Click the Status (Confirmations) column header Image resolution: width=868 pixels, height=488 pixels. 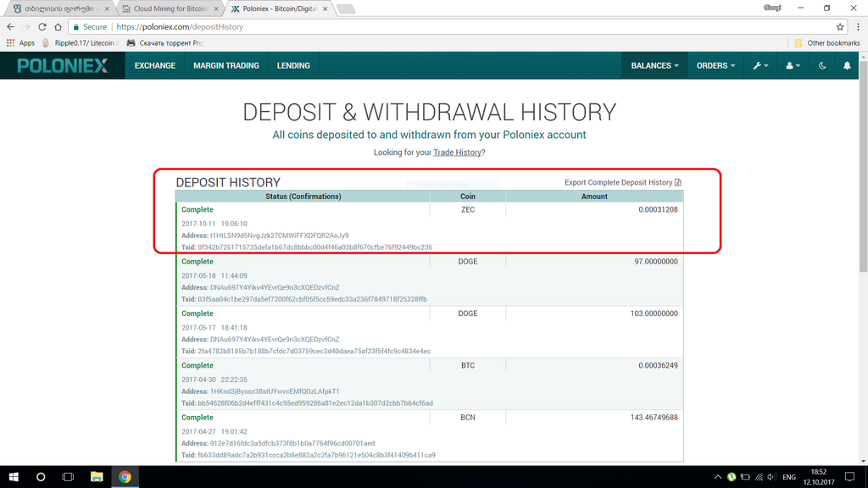click(303, 197)
